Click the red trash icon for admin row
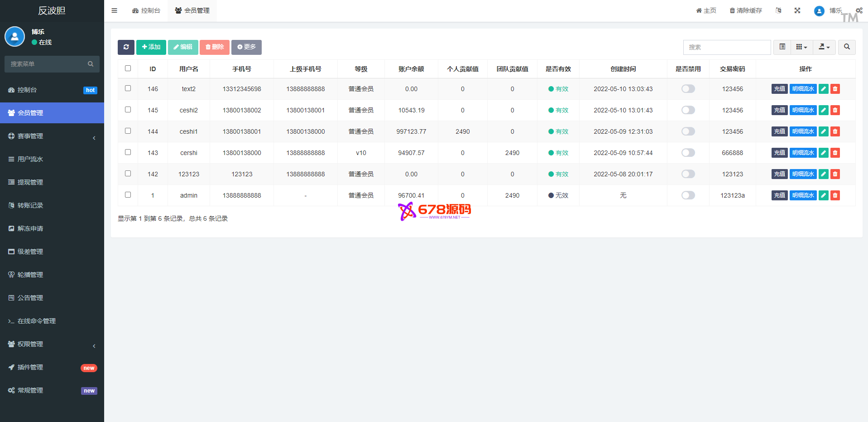 click(835, 195)
